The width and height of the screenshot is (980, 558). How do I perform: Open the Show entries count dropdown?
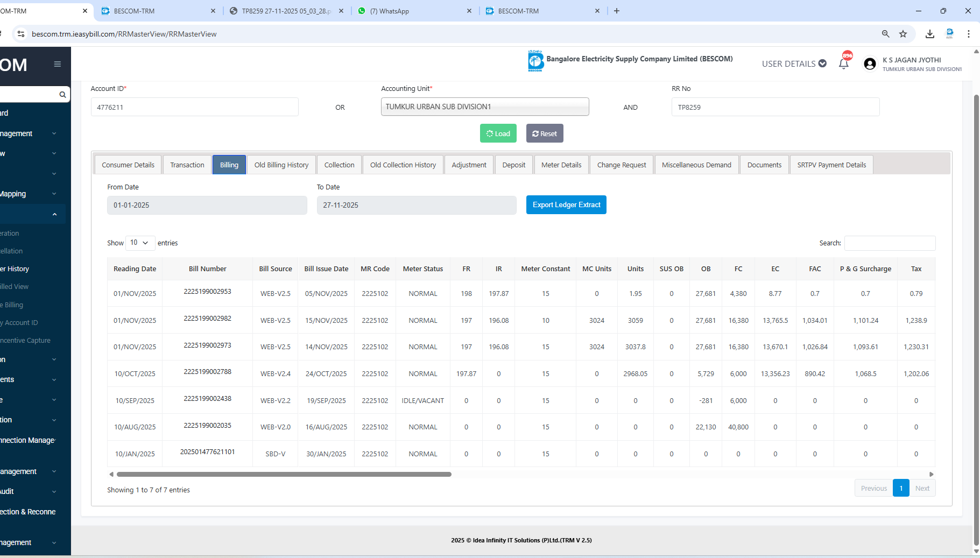140,243
